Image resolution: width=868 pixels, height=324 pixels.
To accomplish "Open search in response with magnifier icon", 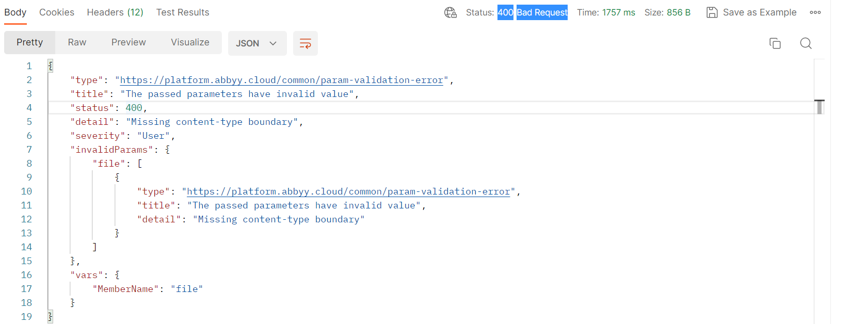I will tap(806, 43).
